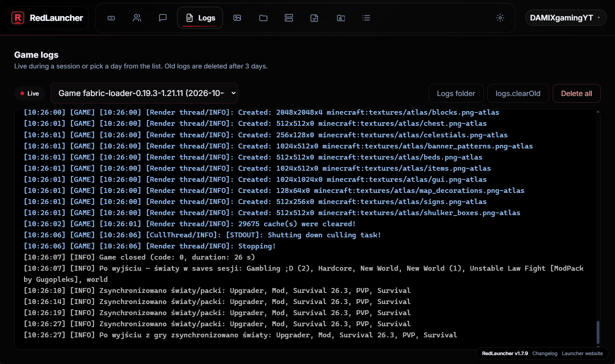This screenshot has height=364, width=615.
Task: Open the servers tab icon
Action: pos(289,18)
